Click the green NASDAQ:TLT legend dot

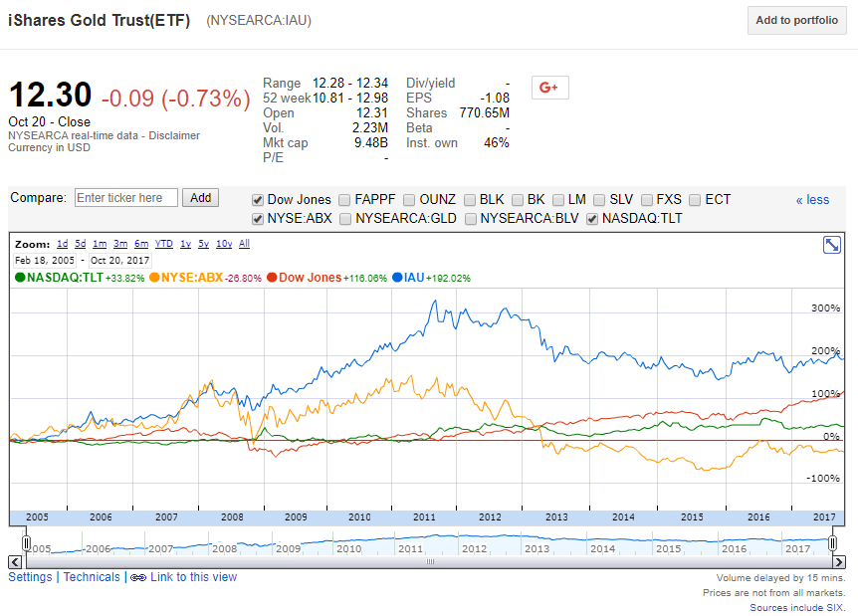(x=20, y=278)
